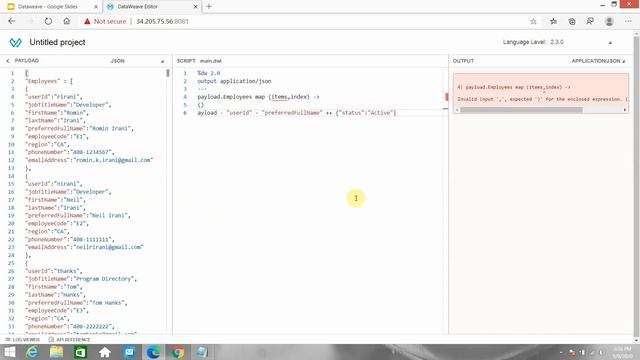Launch Internet Explorer from taskbar
The width and height of the screenshot is (640, 360).
click(x=32, y=352)
